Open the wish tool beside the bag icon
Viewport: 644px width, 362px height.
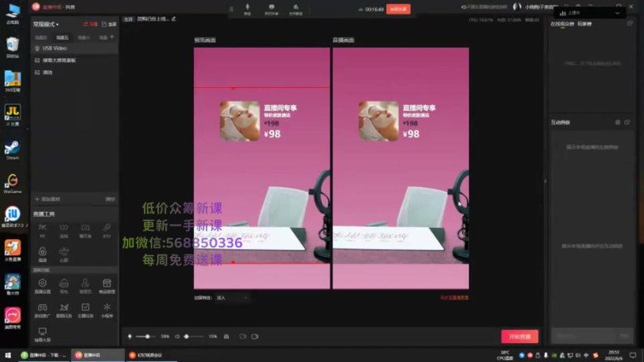[64, 254]
